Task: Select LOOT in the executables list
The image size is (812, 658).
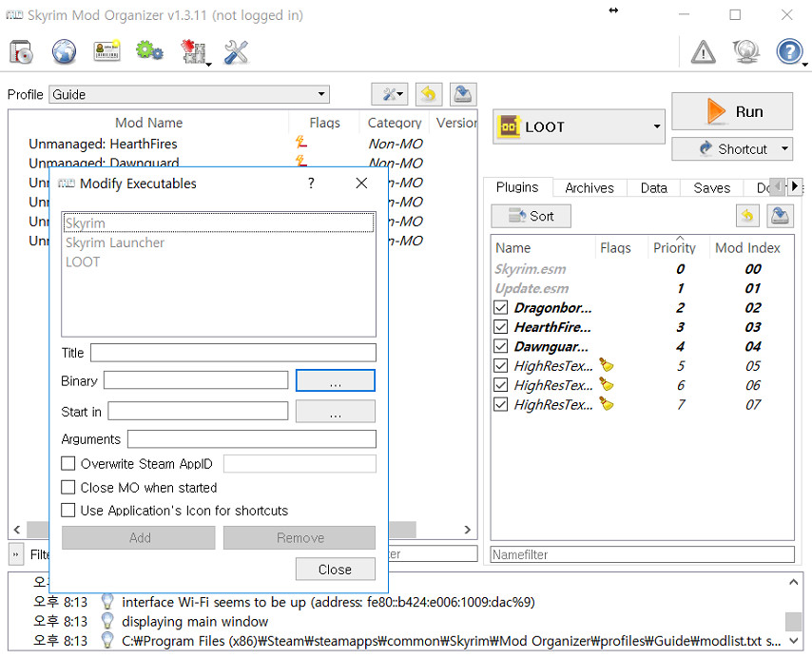Action: pyautogui.click(x=218, y=261)
